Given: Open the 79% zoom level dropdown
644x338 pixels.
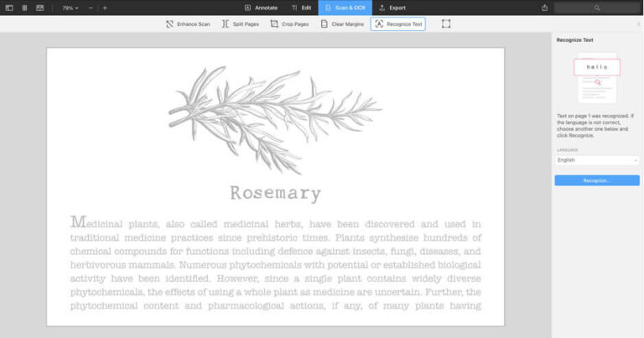Looking at the screenshot, I should coord(70,8).
